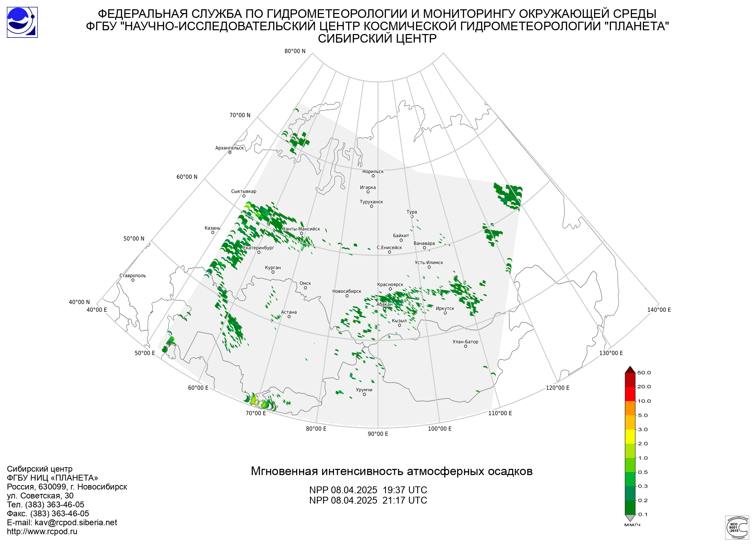
Task: Click the 50.0 legend scale value
Action: [644, 373]
